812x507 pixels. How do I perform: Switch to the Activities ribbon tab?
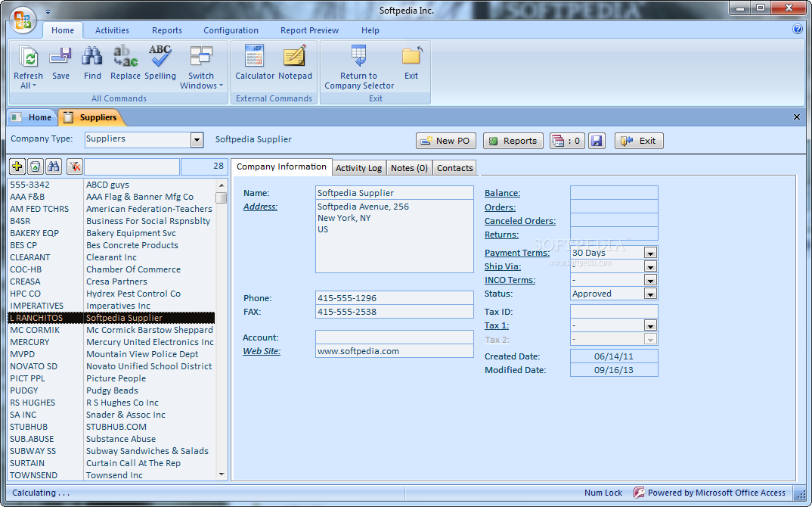click(x=112, y=30)
